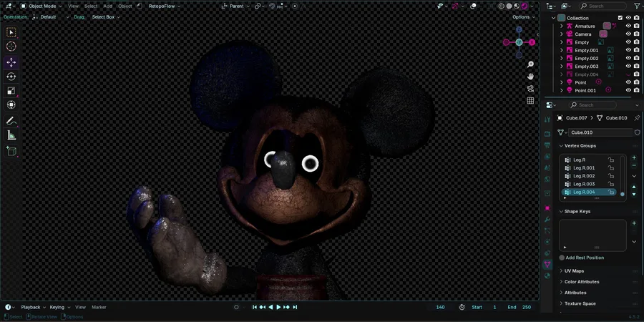Screen dimensions: 644x322
Task: Open Drag Select Box dropdown
Action: coord(106,17)
